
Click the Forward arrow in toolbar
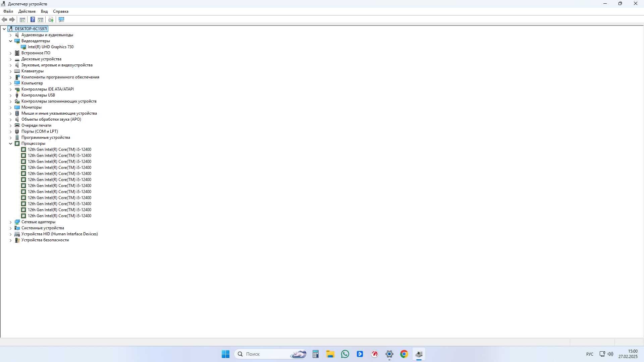tap(12, 19)
